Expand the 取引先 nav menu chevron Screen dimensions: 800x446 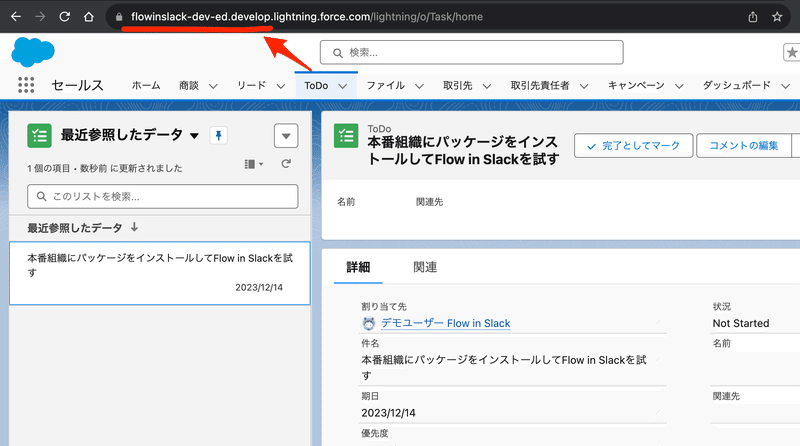pyautogui.click(x=487, y=86)
